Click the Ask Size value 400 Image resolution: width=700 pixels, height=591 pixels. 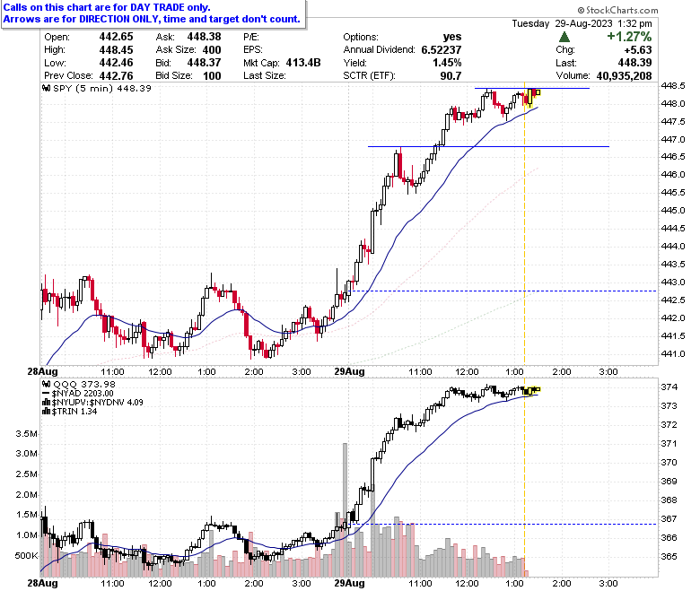212,50
